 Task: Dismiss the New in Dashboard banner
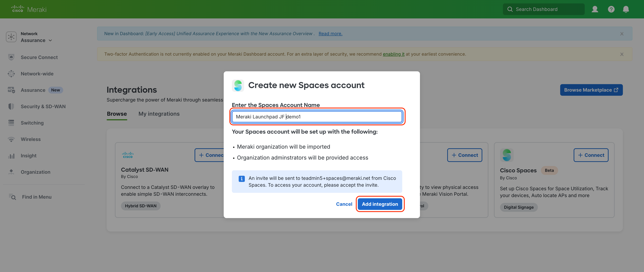[x=622, y=34]
